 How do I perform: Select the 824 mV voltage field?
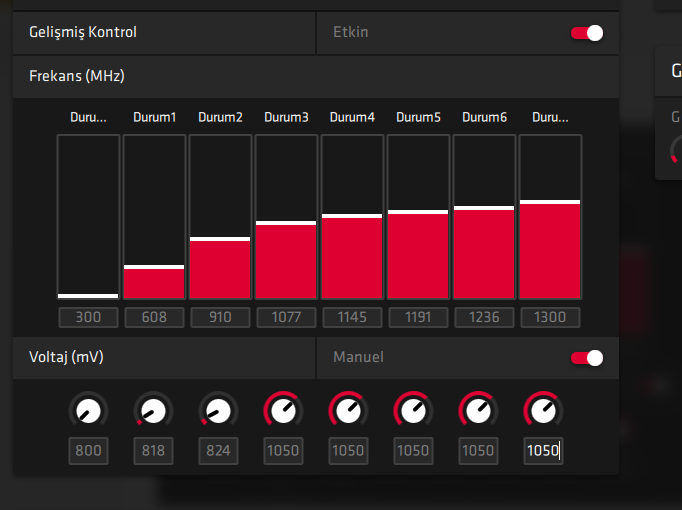point(218,451)
